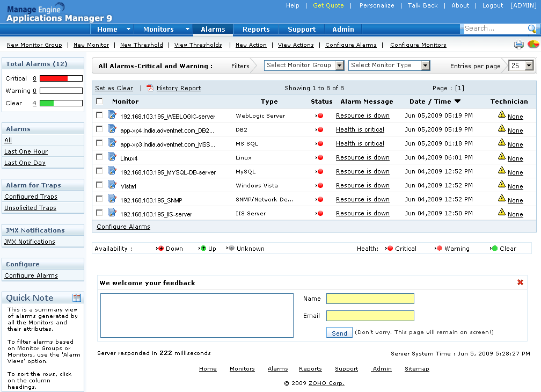Open the Select Monitor Group dropdown
The width and height of the screenshot is (541, 392).
click(304, 66)
